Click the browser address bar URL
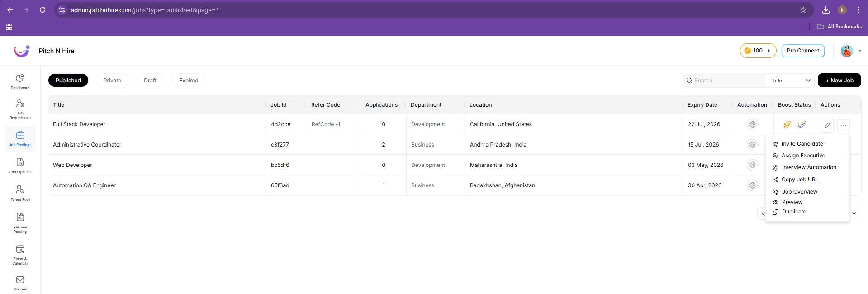Image resolution: width=868 pixels, height=294 pixels. coord(145,10)
